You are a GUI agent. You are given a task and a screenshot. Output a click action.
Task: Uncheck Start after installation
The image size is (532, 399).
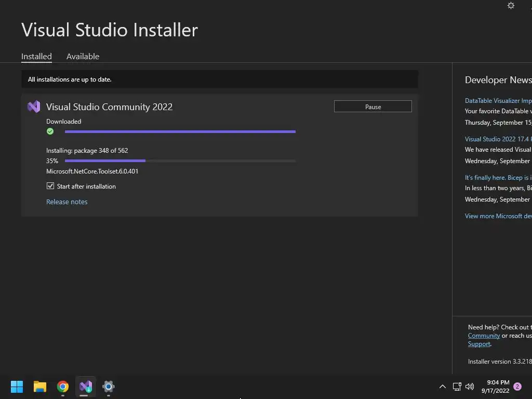pyautogui.click(x=50, y=186)
